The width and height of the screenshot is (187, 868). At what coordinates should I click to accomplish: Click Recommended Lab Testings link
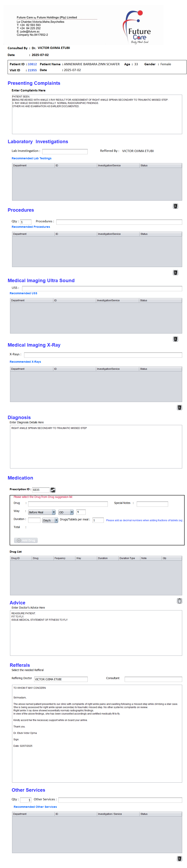32,158
